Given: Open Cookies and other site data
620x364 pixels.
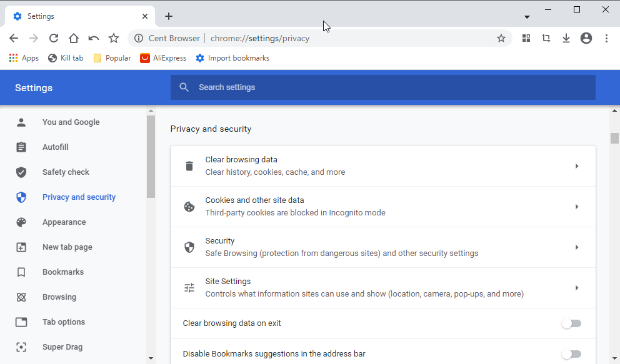Looking at the screenshot, I should pyautogui.click(x=382, y=207).
